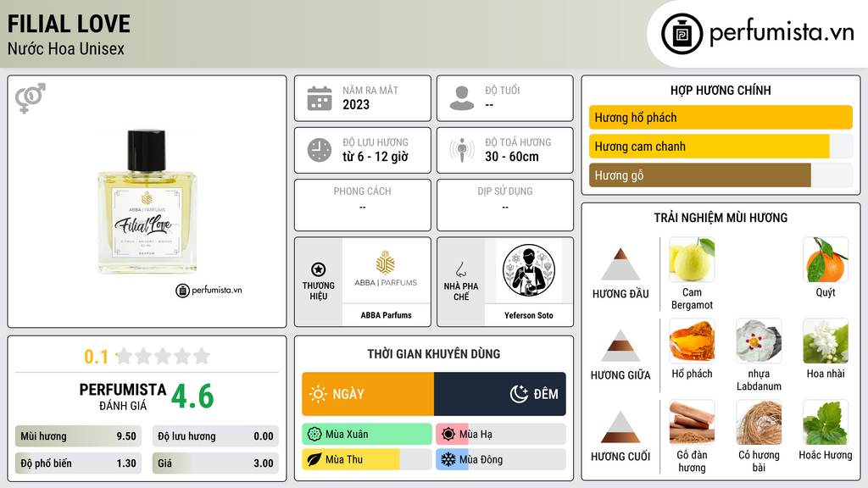
Task: Click the Hợp hương chính heading
Action: point(721,90)
